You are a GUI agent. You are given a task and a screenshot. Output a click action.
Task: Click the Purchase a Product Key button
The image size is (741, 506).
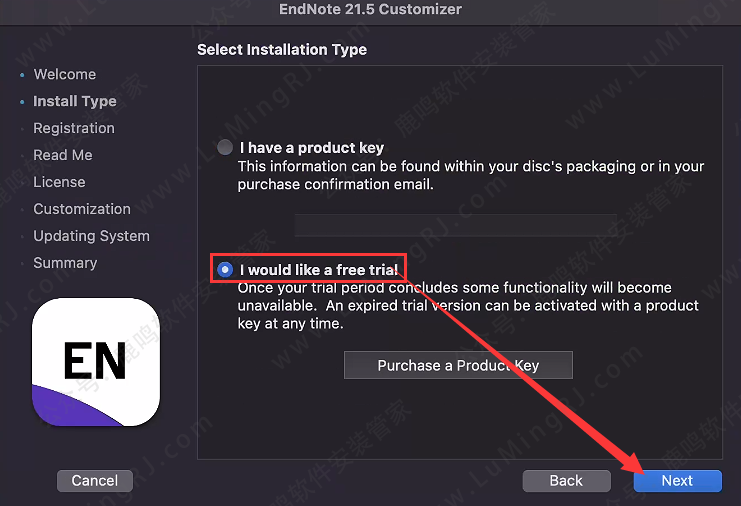[458, 365]
